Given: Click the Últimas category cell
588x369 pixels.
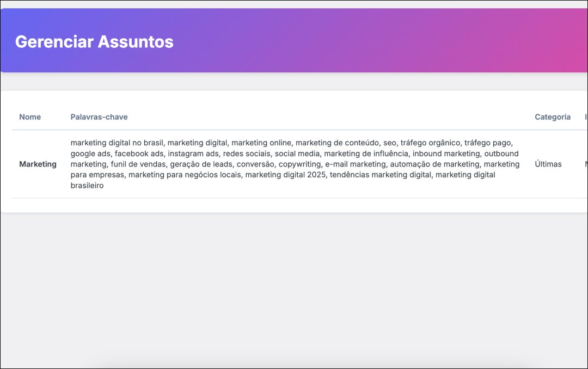Looking at the screenshot, I should coord(548,164).
